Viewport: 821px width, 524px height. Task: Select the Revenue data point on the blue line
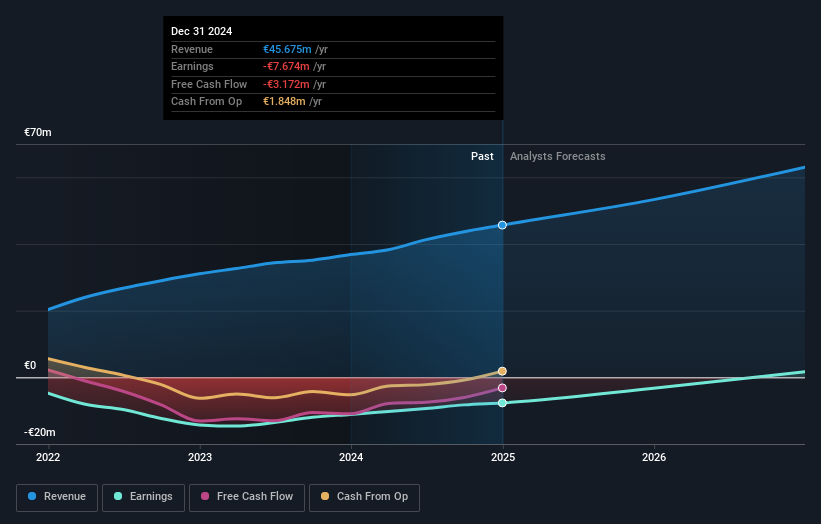[x=502, y=225]
